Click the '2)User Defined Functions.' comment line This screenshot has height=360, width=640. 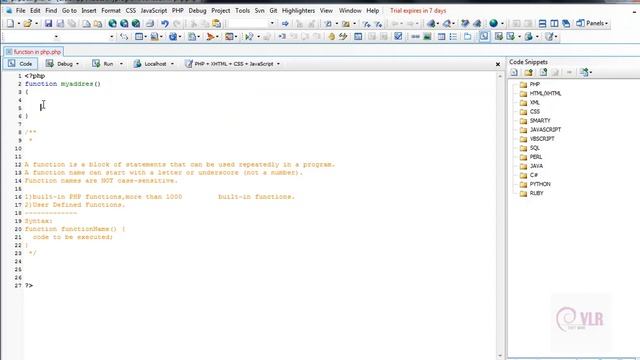75,205
